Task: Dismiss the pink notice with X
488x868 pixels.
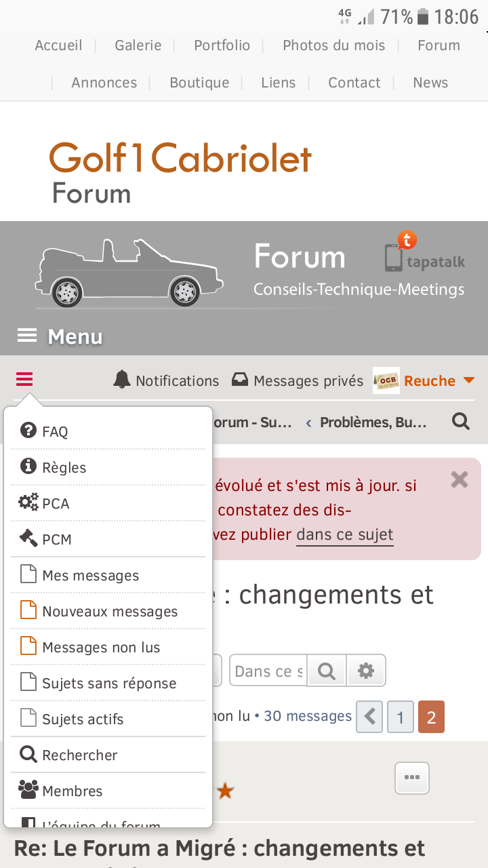Action: point(460,479)
